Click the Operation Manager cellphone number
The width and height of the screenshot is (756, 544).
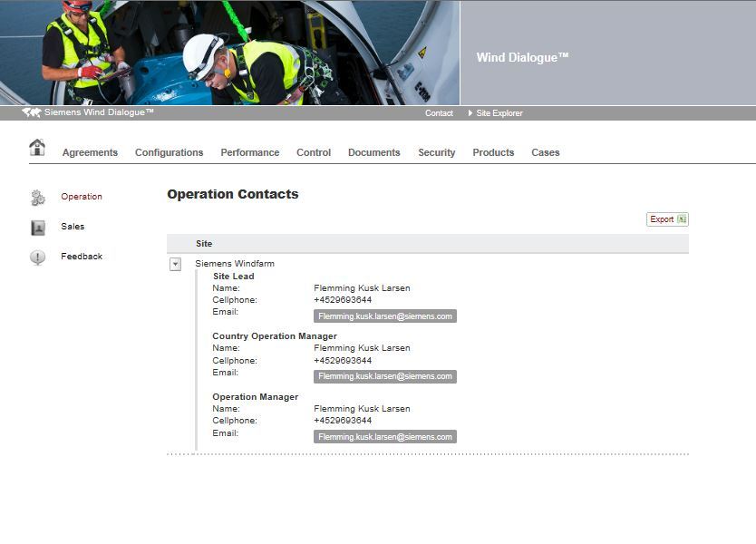tap(343, 421)
